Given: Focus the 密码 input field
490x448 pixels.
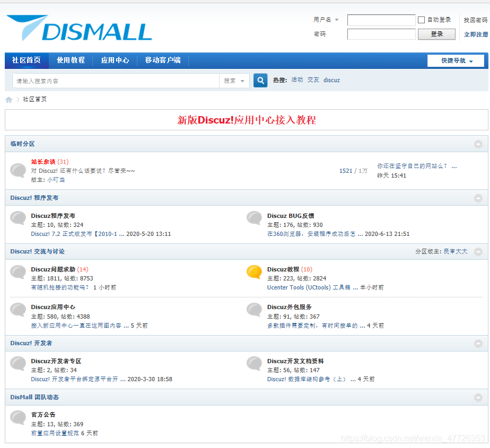Looking at the screenshot, I should [x=381, y=34].
